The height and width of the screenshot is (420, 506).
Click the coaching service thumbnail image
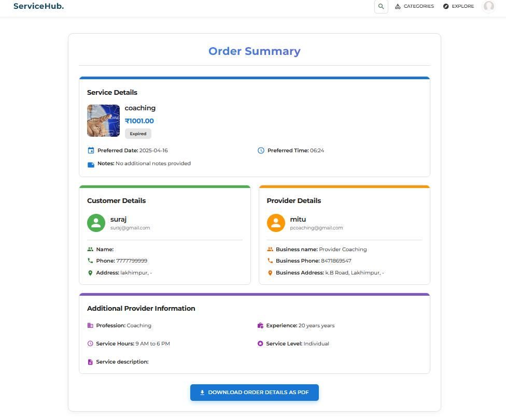[x=103, y=121]
